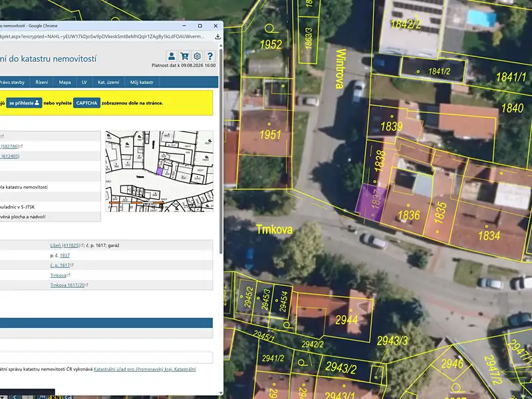Image resolution: width=532 pixels, height=399 pixels.
Task: Click parcel label 1835 on the map
Action: pyautogui.click(x=440, y=212)
